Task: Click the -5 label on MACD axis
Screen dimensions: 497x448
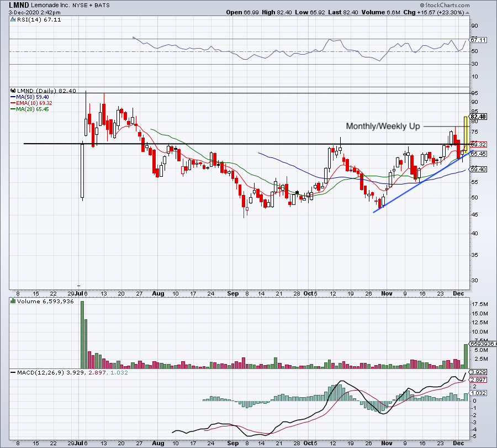Action: tap(474, 436)
